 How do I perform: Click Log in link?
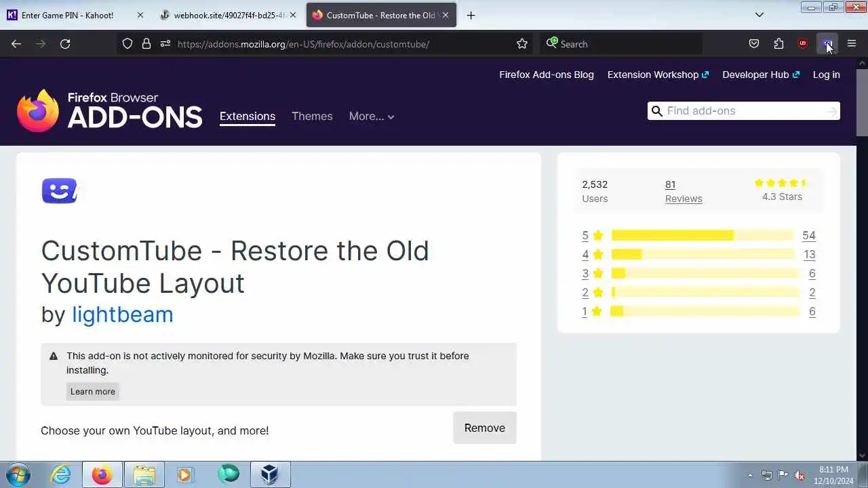point(827,75)
